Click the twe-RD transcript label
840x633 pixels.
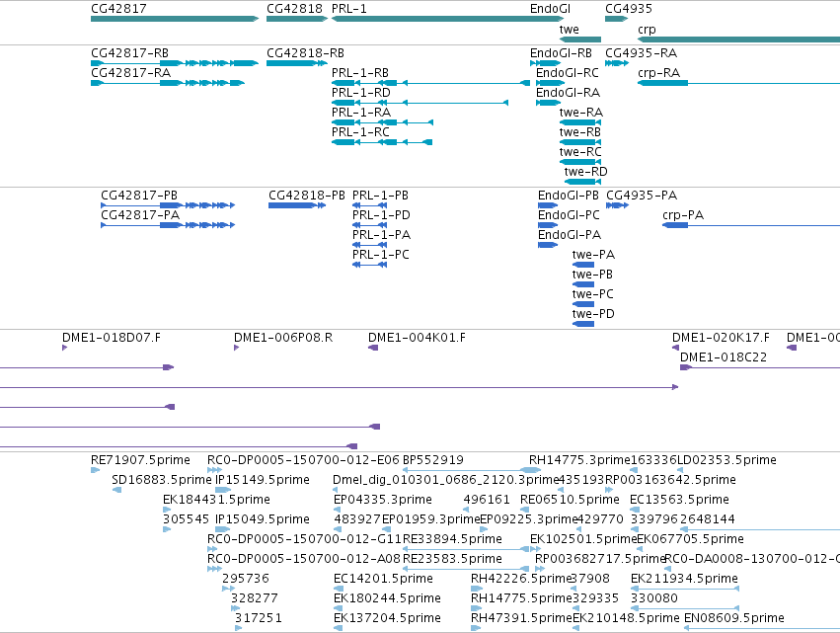tap(586, 172)
